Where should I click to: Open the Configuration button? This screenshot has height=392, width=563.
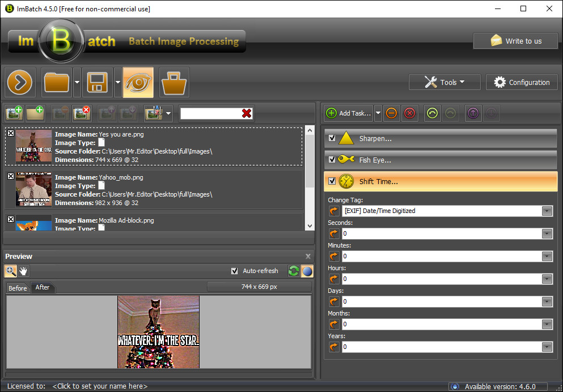(x=522, y=82)
